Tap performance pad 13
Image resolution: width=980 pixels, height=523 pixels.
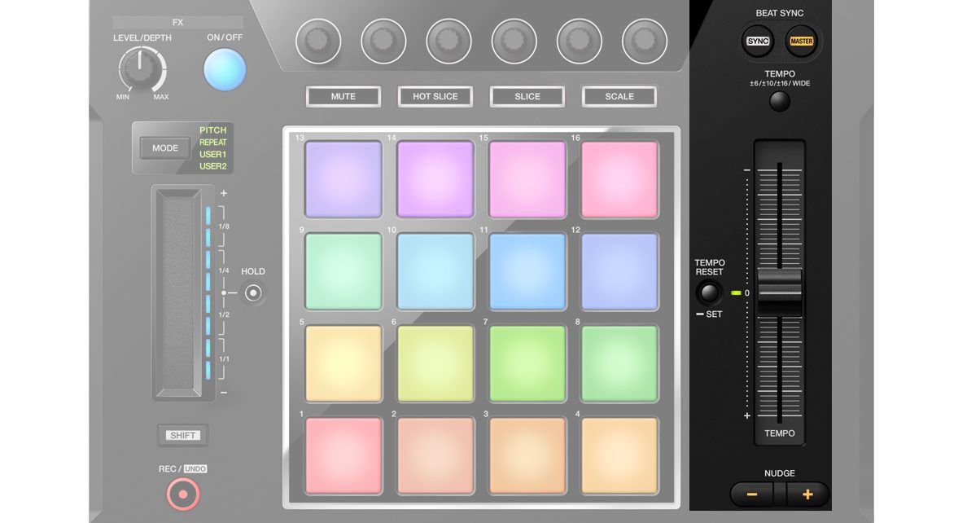coord(343,179)
